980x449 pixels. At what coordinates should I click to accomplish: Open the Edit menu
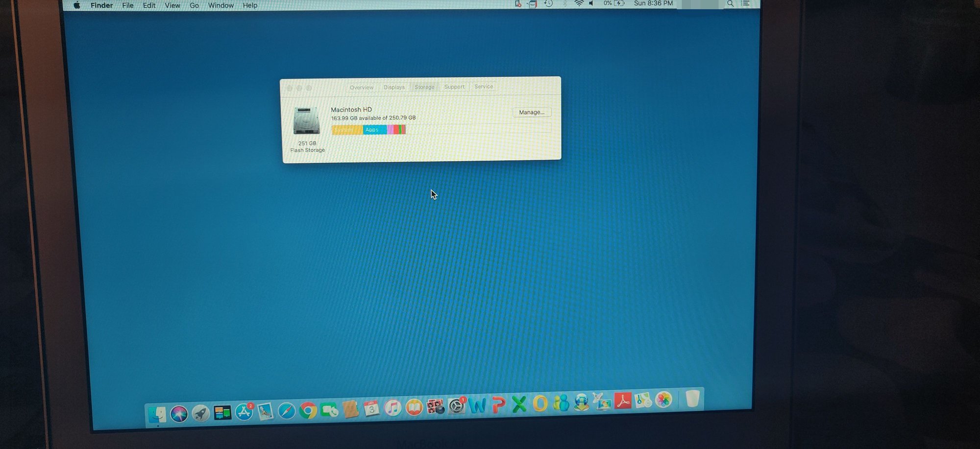click(149, 5)
